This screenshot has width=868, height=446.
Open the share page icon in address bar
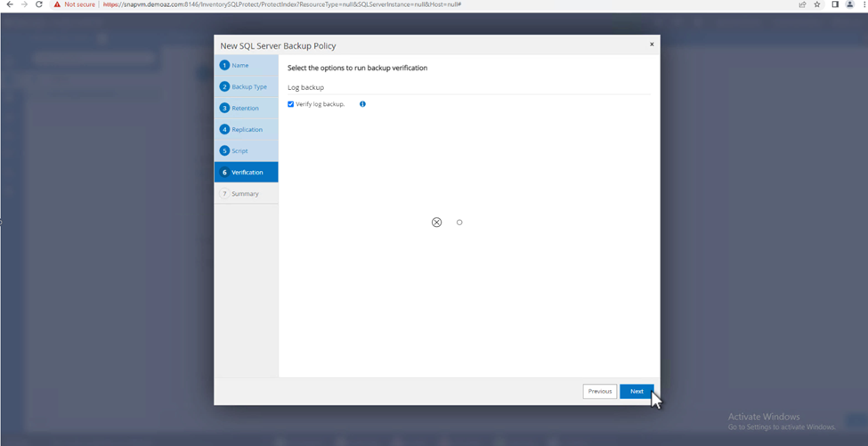pos(802,4)
